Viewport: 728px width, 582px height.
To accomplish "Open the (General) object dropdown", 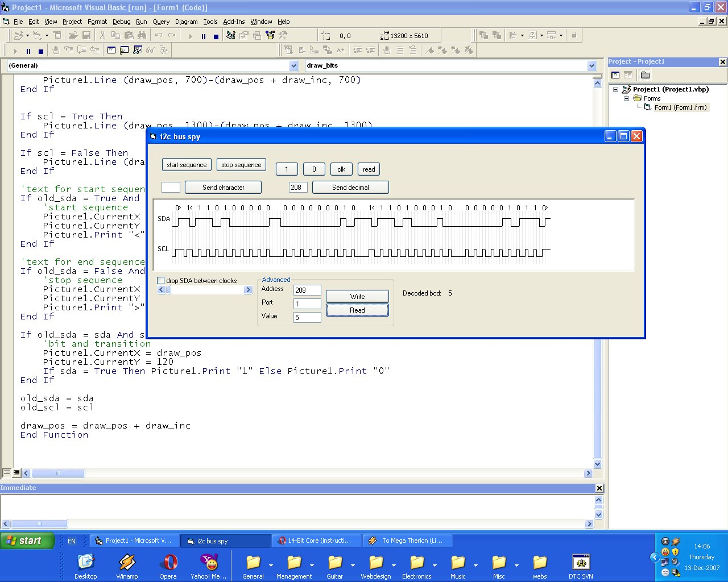I will coord(293,66).
